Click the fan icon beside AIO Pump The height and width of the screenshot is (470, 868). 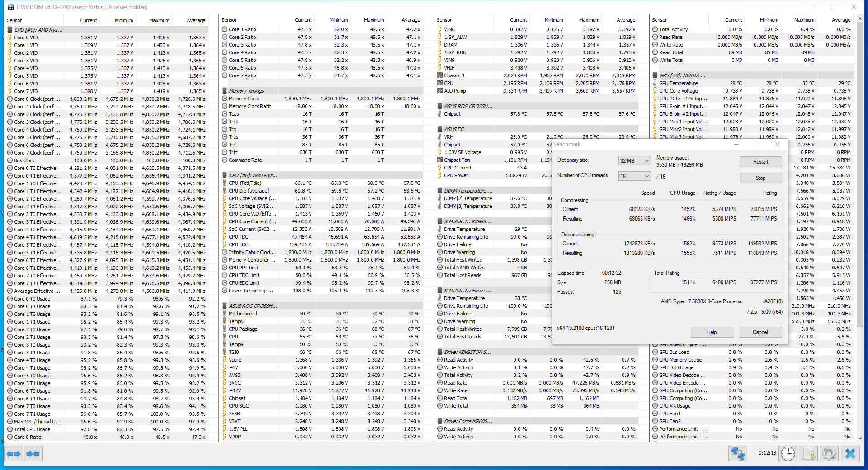(x=440, y=91)
